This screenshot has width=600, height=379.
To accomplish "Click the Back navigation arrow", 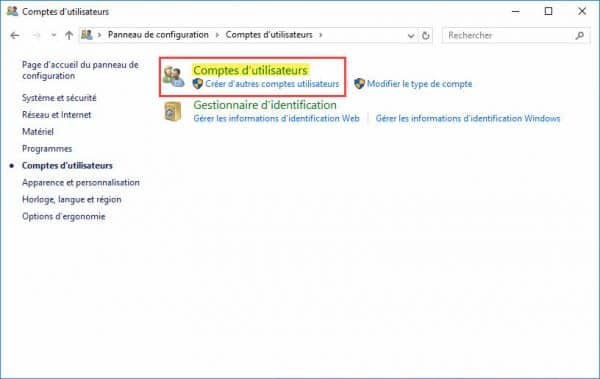I will pos(15,36).
